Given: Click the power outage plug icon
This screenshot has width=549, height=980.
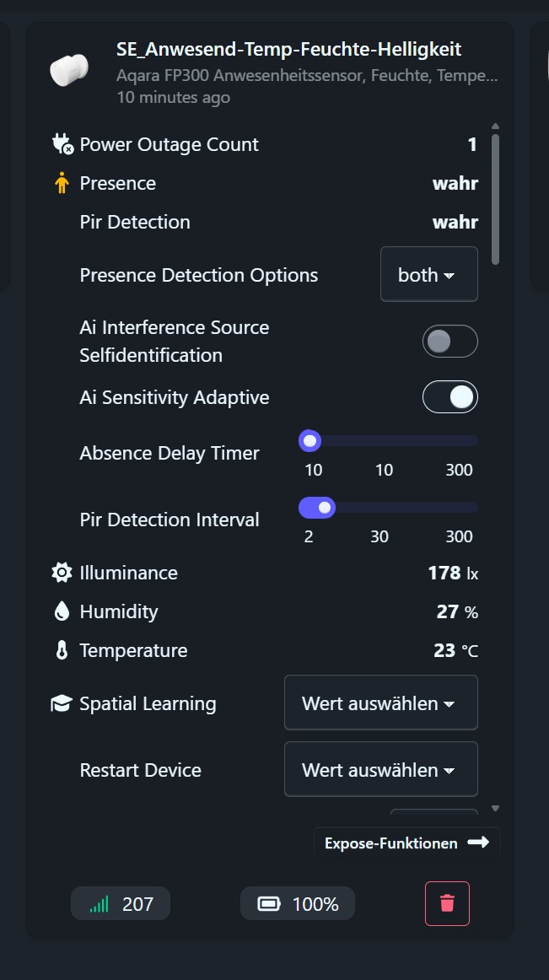Looking at the screenshot, I should click(62, 145).
